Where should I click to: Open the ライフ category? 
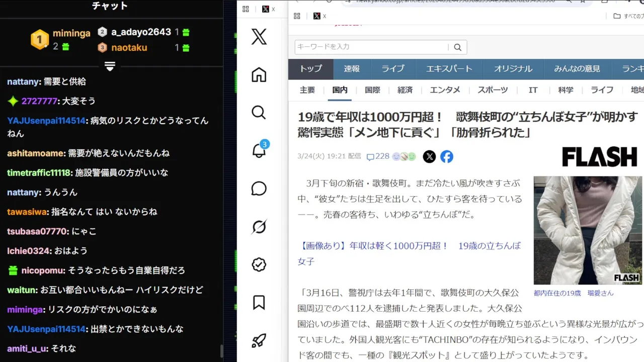(602, 90)
